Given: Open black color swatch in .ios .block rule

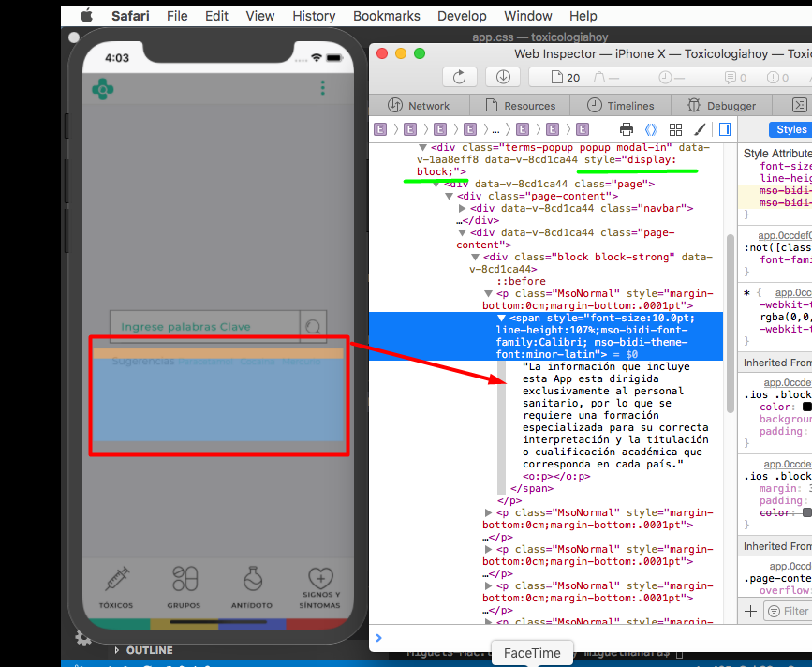Looking at the screenshot, I should tap(806, 407).
